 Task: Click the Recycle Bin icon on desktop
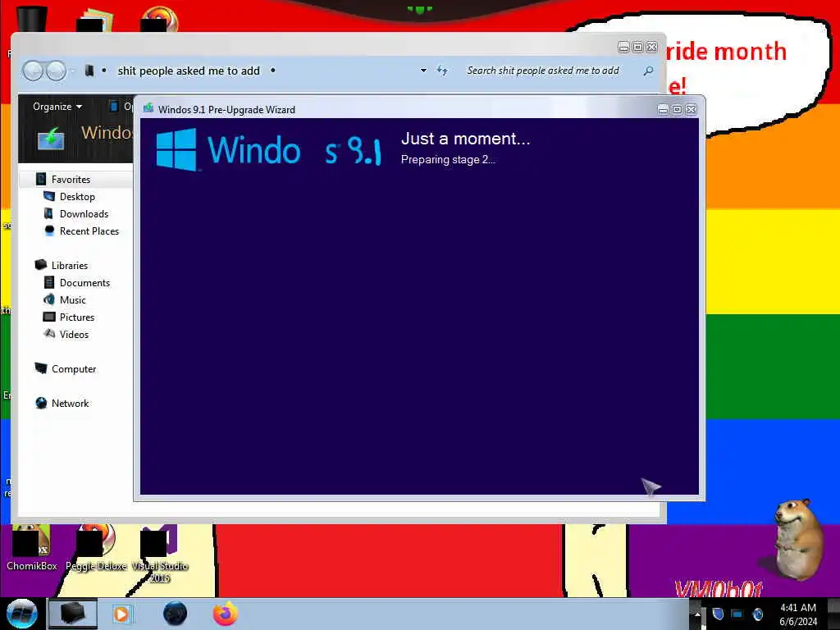(31, 18)
